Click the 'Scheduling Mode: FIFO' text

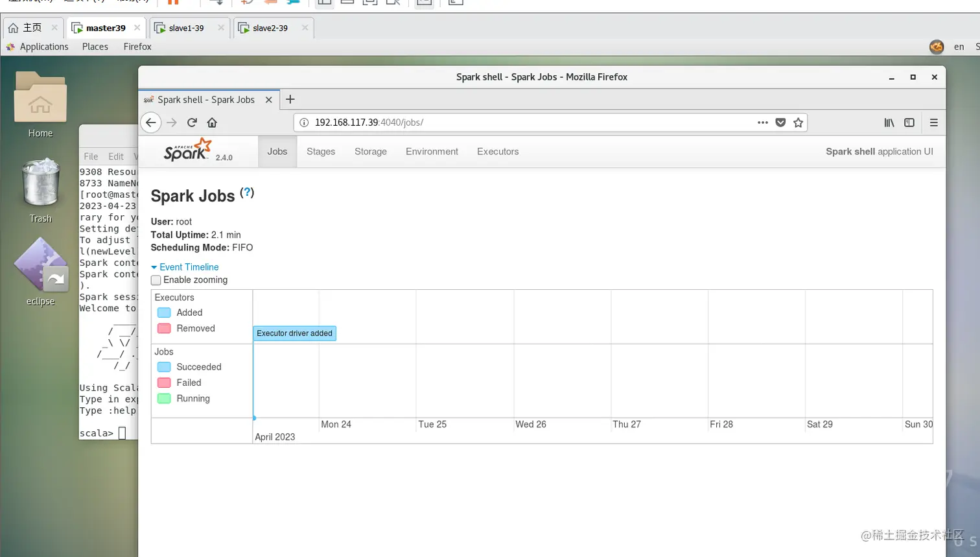(x=202, y=248)
